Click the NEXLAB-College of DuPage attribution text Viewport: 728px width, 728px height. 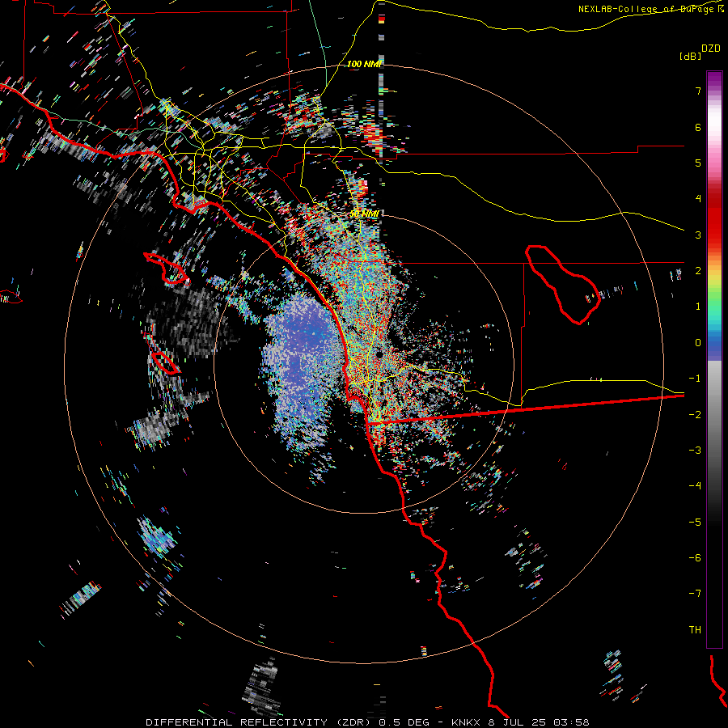645,9
